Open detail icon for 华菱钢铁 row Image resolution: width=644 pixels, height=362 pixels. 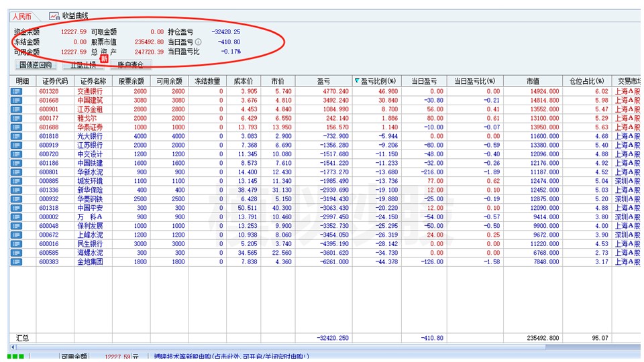click(16, 199)
